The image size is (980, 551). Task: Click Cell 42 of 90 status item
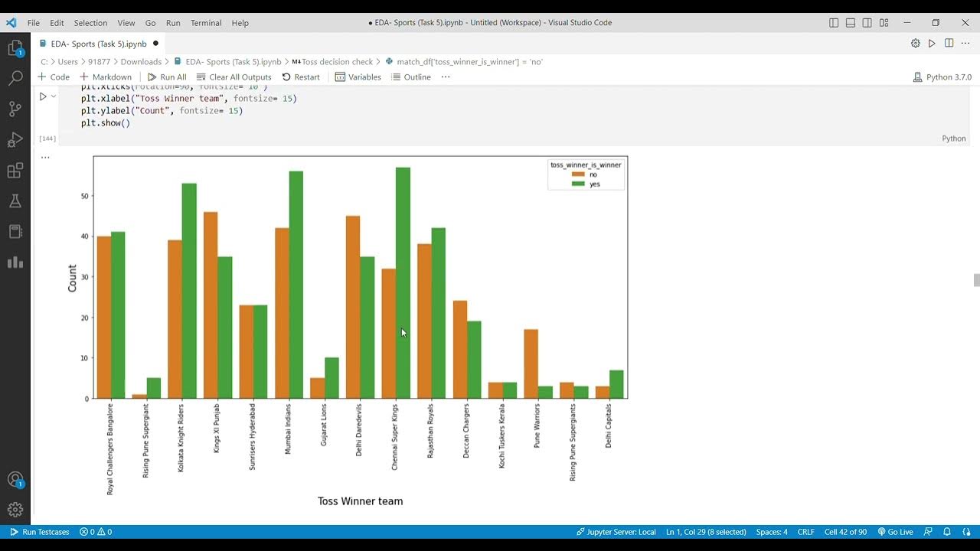pyautogui.click(x=845, y=532)
